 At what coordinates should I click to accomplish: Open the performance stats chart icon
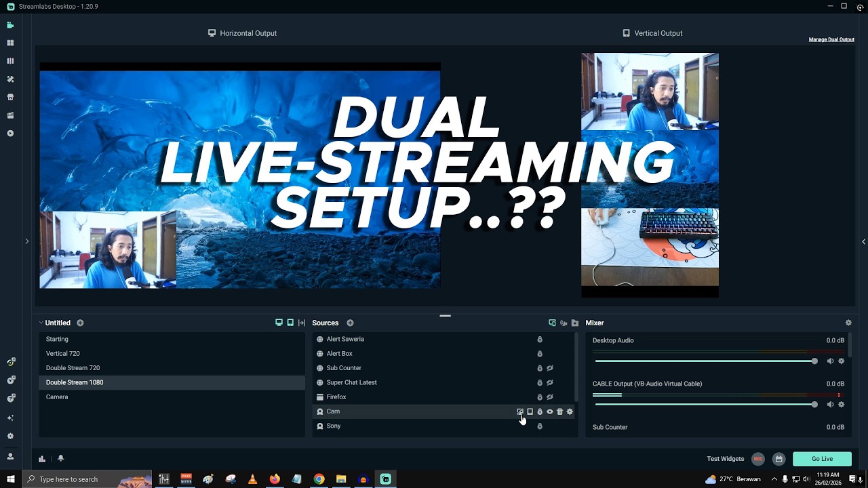(42, 459)
